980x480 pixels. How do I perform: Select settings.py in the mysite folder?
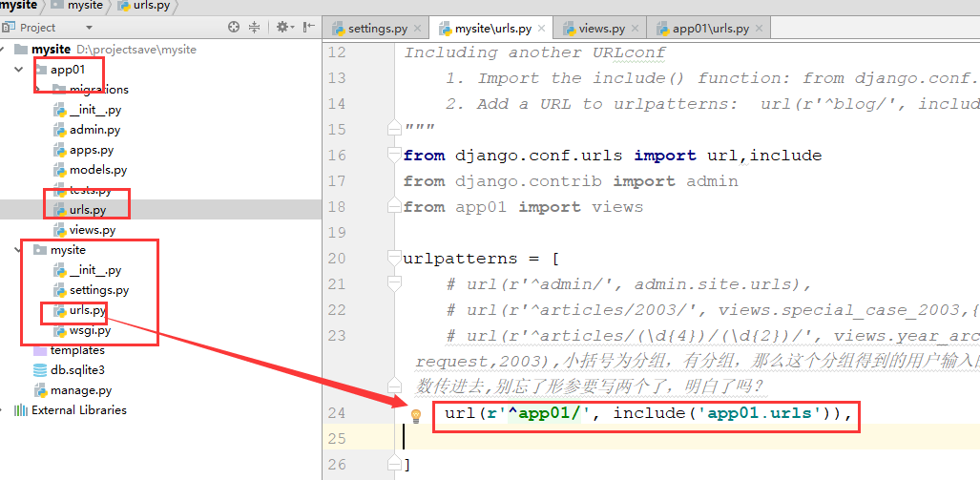pos(99,290)
